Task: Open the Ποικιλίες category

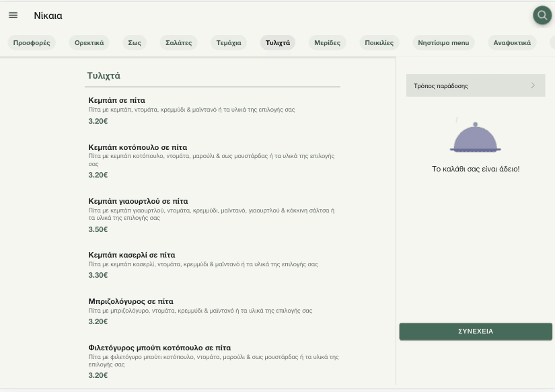Action: (x=379, y=43)
